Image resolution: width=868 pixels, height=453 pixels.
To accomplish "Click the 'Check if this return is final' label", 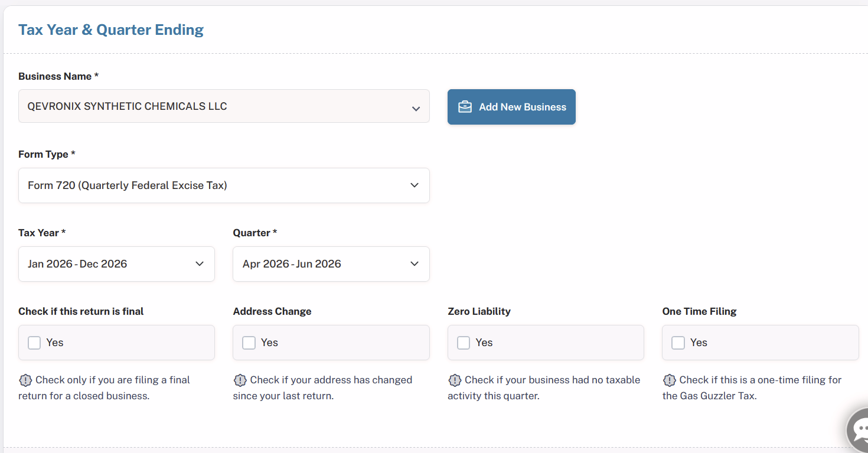I will (81, 311).
